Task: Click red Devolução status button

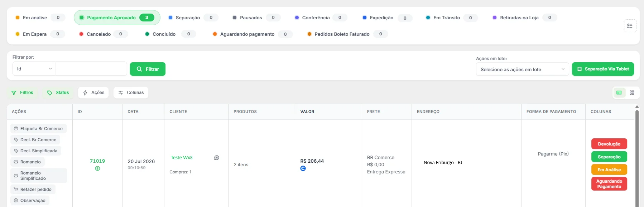Action: click(609, 144)
